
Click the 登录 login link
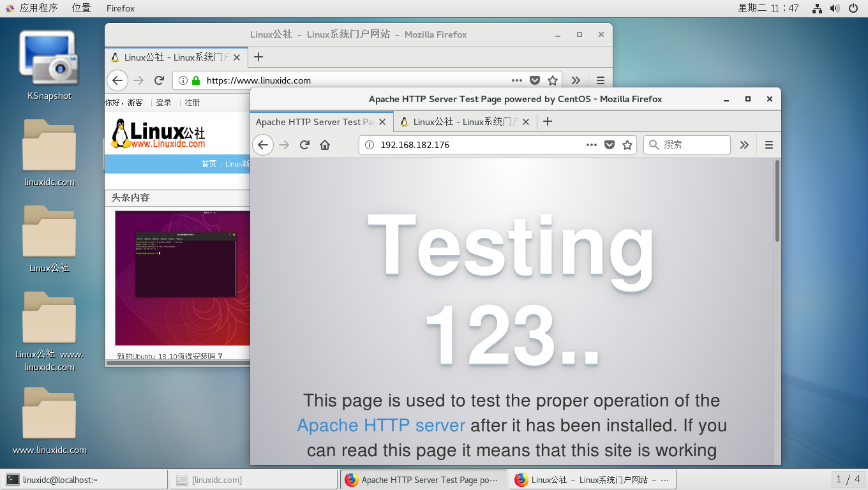point(164,102)
